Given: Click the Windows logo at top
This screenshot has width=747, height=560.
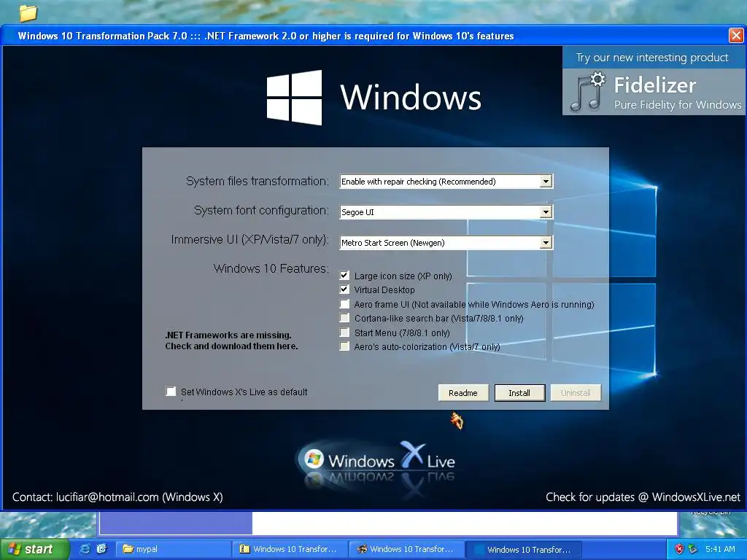Looking at the screenshot, I should (294, 97).
